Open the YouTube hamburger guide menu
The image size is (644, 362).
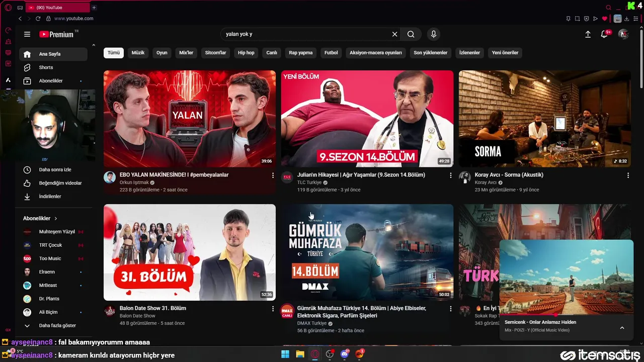pos(27,34)
